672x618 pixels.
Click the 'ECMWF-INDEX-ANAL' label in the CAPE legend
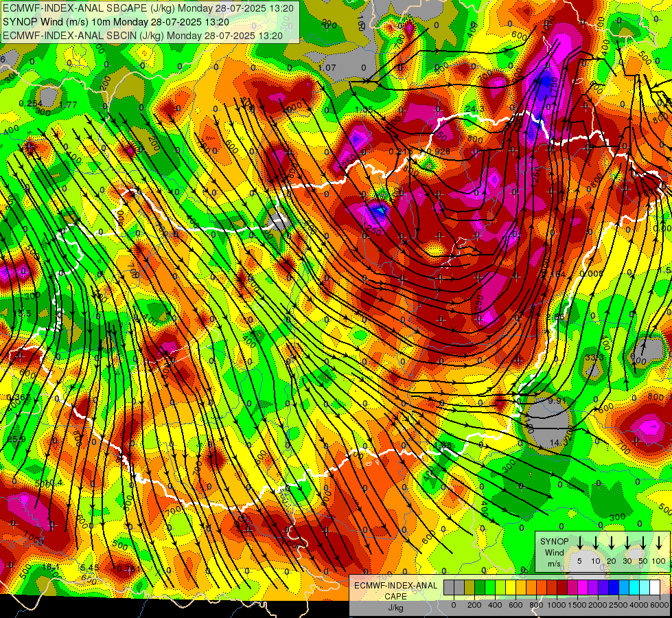395,586
